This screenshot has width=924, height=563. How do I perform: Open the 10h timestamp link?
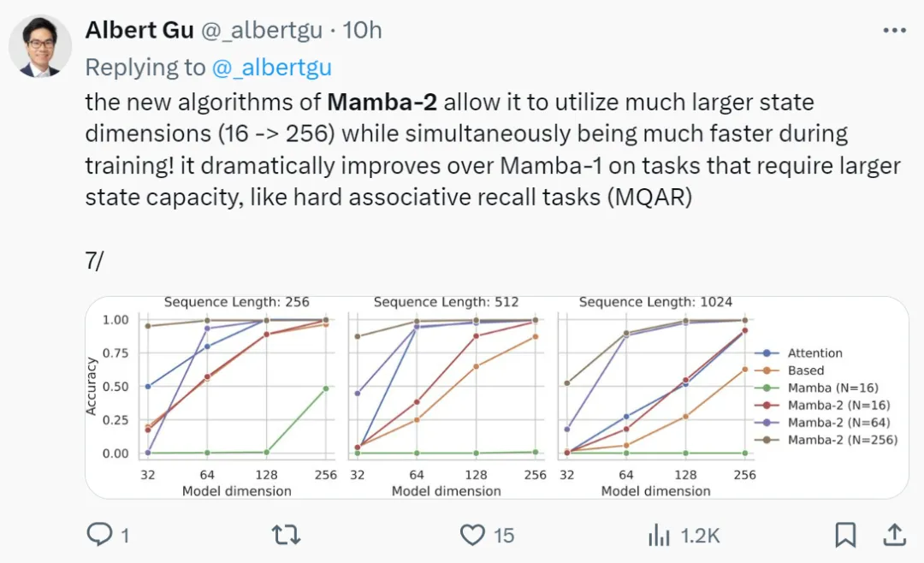[x=363, y=30]
